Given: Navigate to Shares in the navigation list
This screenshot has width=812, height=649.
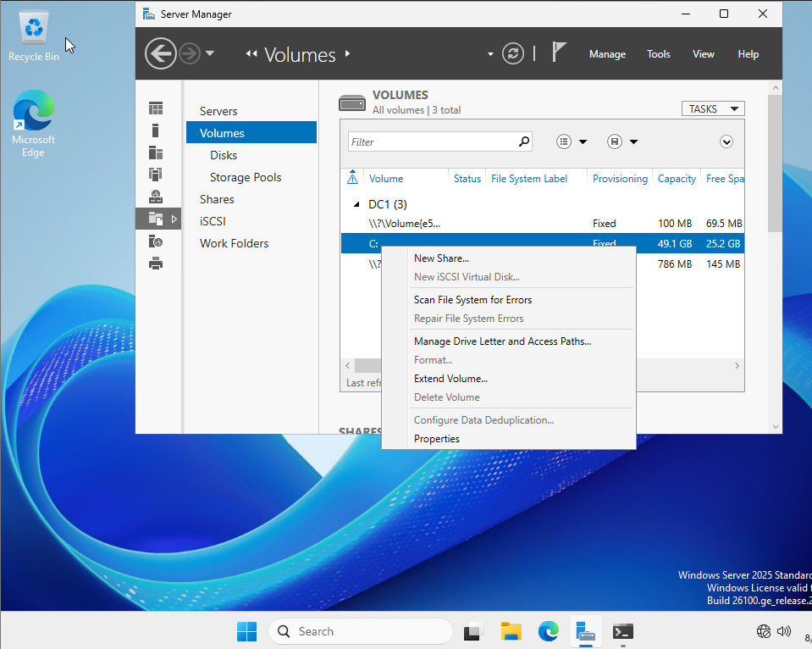Looking at the screenshot, I should 217,199.
